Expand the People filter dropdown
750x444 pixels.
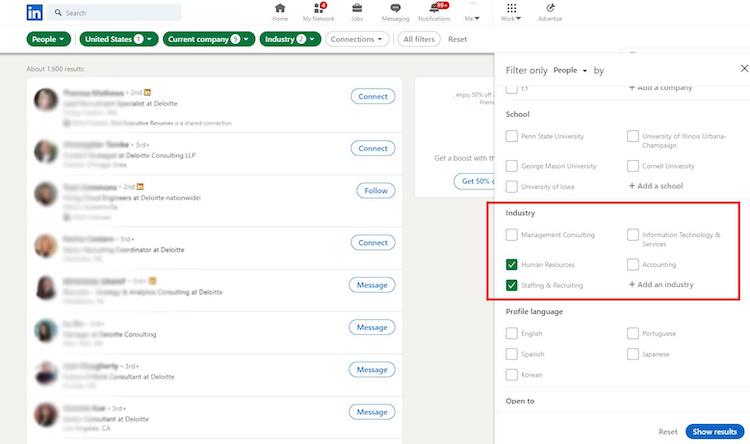49,39
